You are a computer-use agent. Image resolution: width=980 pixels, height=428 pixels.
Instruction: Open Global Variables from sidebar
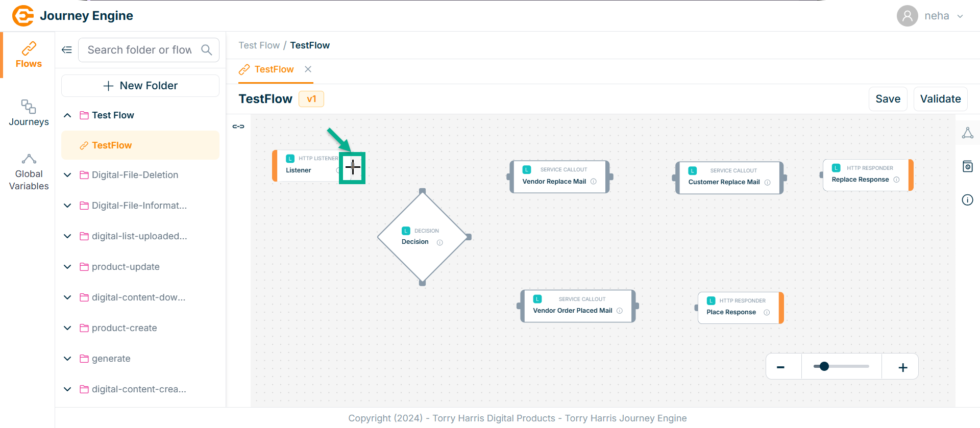click(x=29, y=172)
